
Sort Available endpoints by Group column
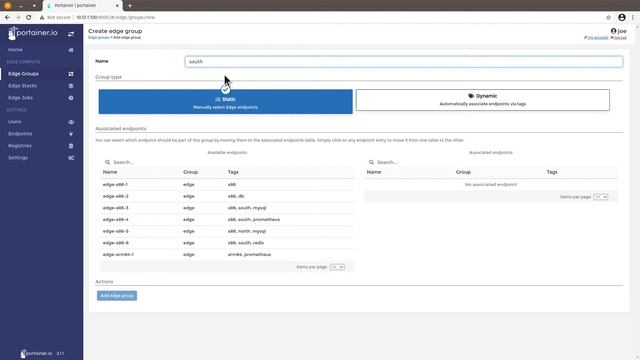[x=190, y=172]
